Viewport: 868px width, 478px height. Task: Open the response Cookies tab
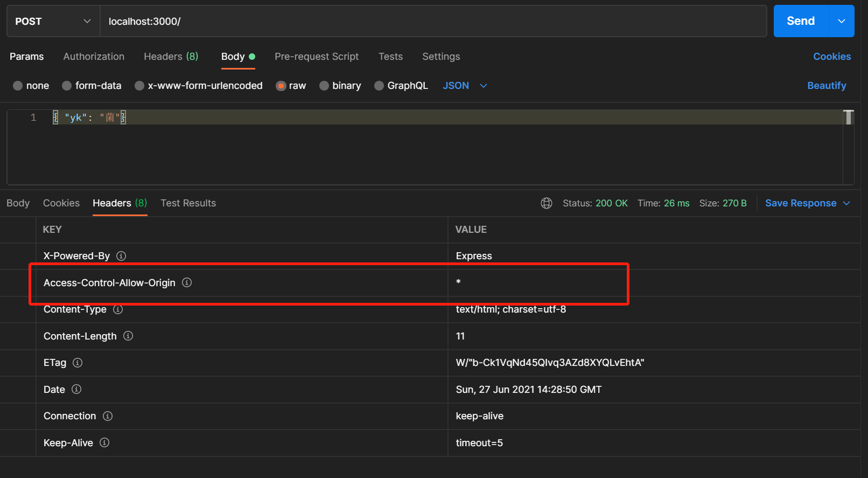coord(61,203)
